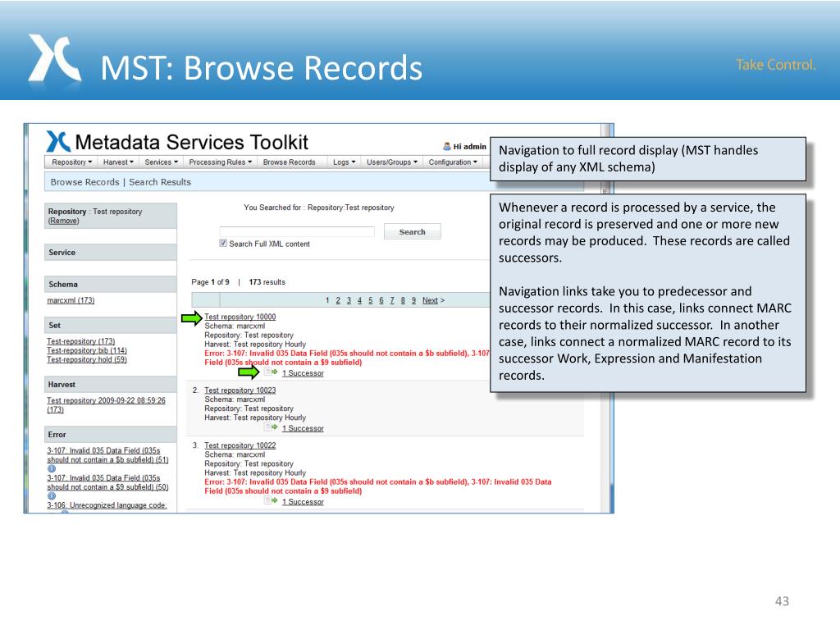The width and height of the screenshot is (840, 630).
Task: Open record Test repository 10000
Action: pyautogui.click(x=240, y=317)
